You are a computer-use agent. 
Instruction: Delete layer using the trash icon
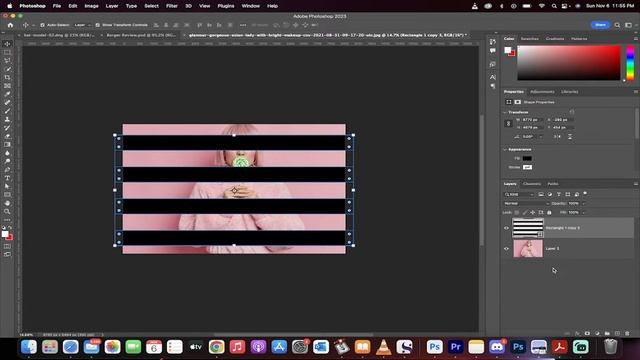(627, 333)
